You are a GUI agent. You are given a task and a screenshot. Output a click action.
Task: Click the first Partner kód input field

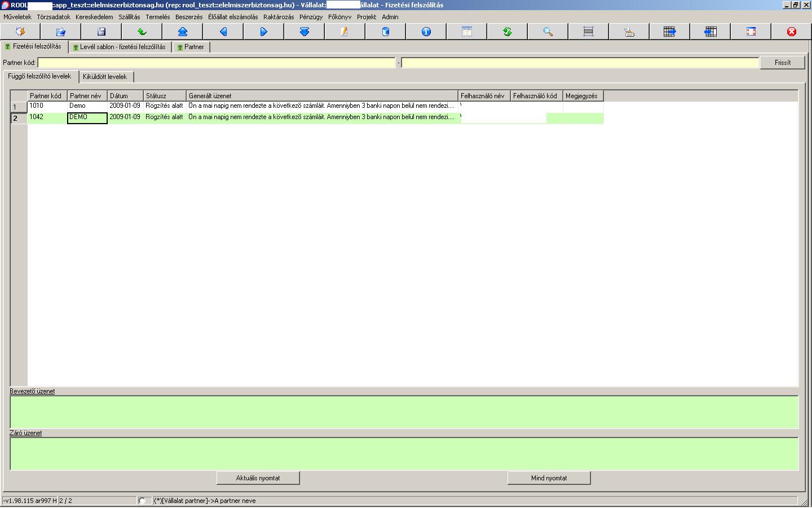tap(217, 63)
